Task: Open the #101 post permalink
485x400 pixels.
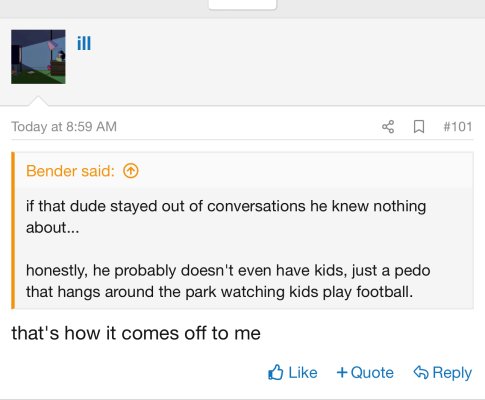Action: [458, 127]
